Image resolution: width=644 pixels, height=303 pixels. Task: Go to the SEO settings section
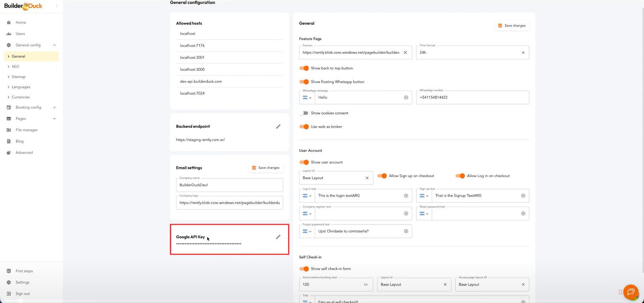click(x=15, y=66)
